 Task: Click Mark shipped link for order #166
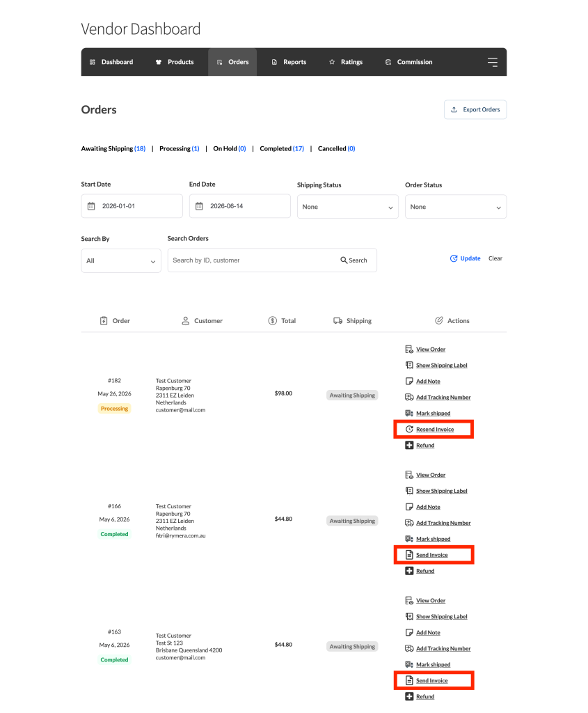click(x=433, y=539)
